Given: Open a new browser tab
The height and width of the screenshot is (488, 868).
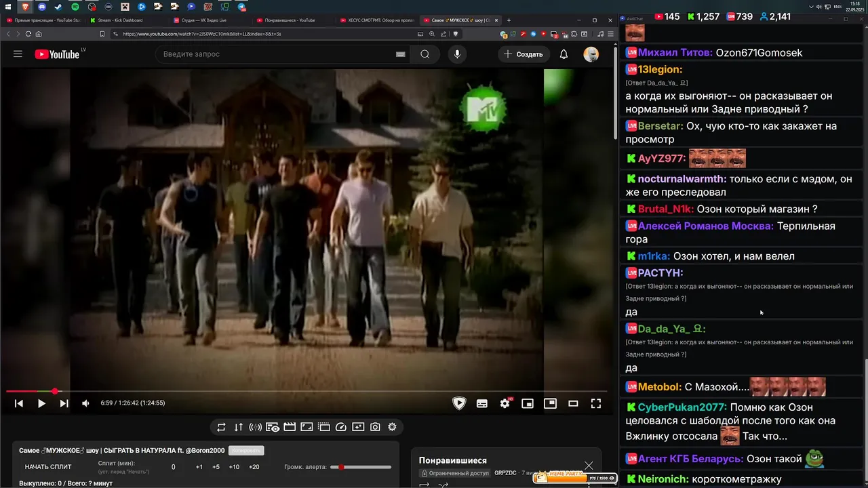Looking at the screenshot, I should (x=509, y=20).
